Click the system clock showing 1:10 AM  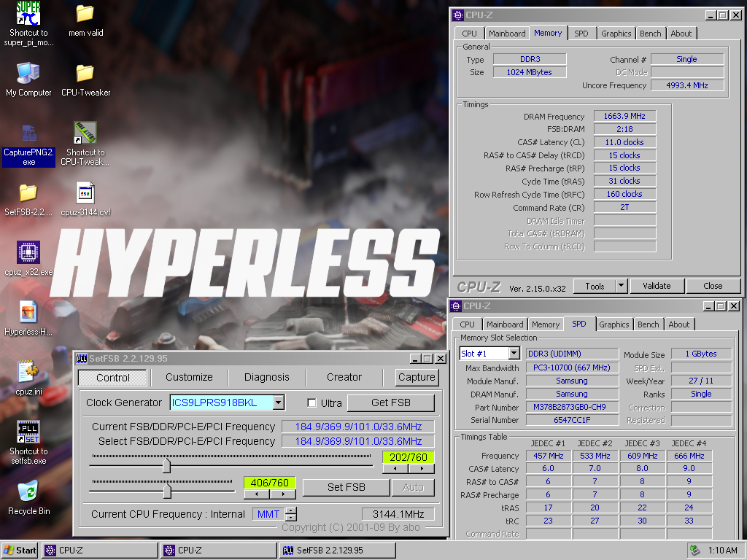722,550
